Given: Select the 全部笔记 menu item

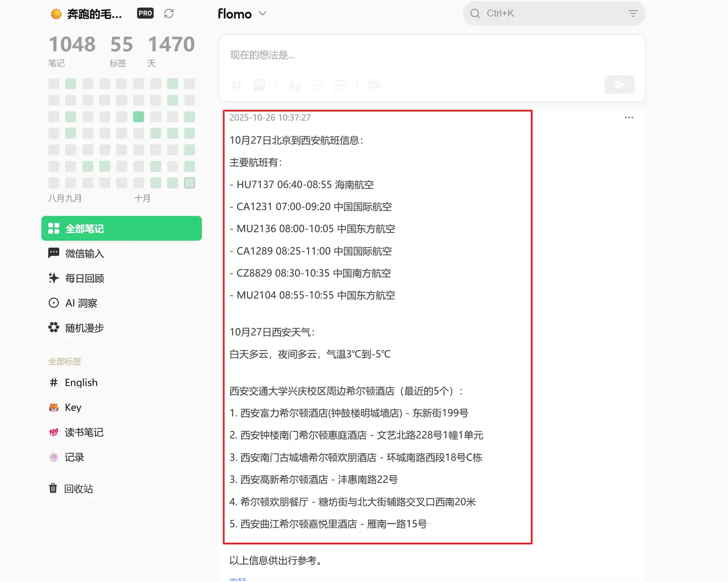Looking at the screenshot, I should pos(121,228).
